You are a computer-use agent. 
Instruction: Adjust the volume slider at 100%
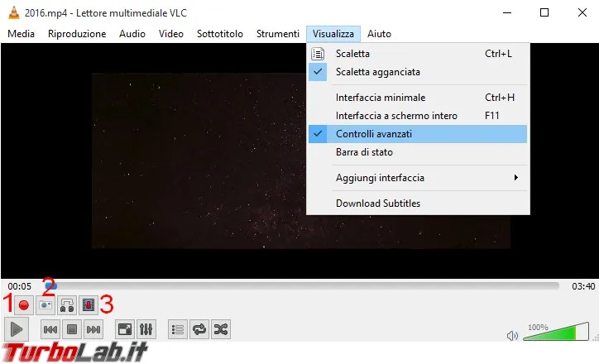[556, 332]
